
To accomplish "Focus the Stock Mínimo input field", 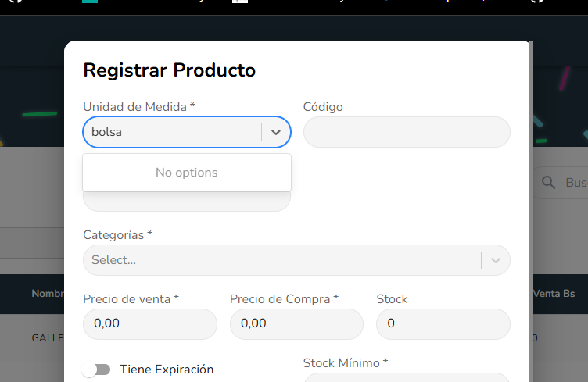I will pyautogui.click(x=406, y=377).
